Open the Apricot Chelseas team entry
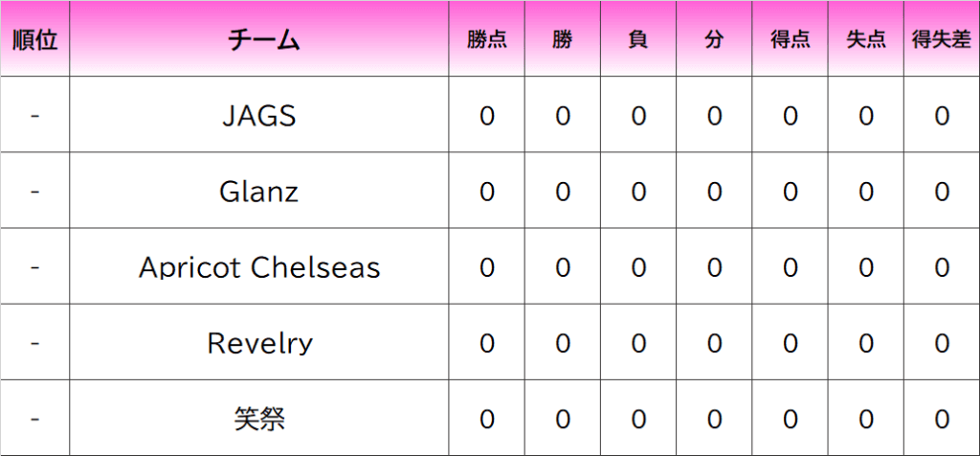 pos(259,267)
